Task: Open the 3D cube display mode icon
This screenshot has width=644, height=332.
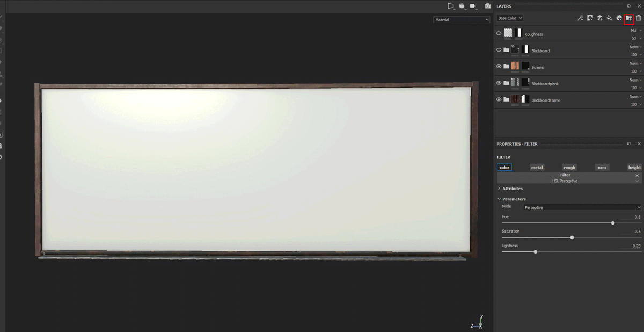Action: [x=462, y=6]
